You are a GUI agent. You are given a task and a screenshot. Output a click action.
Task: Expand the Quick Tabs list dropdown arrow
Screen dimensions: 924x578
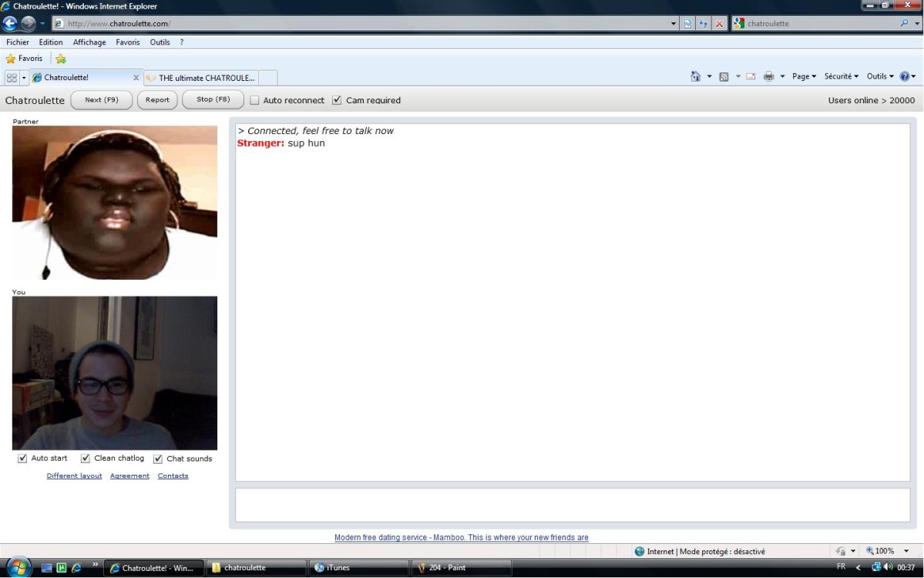click(x=24, y=78)
